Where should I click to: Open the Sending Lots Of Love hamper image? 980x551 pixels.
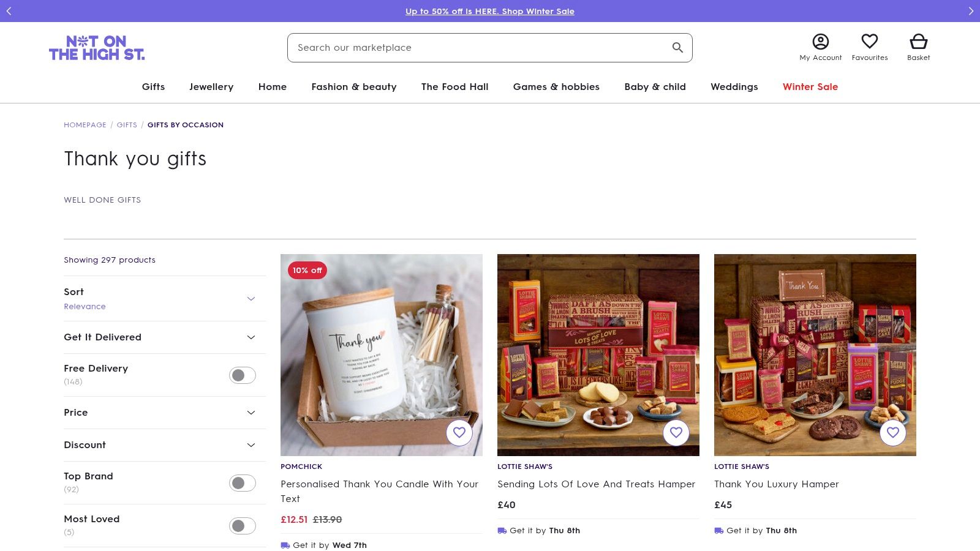598,355
